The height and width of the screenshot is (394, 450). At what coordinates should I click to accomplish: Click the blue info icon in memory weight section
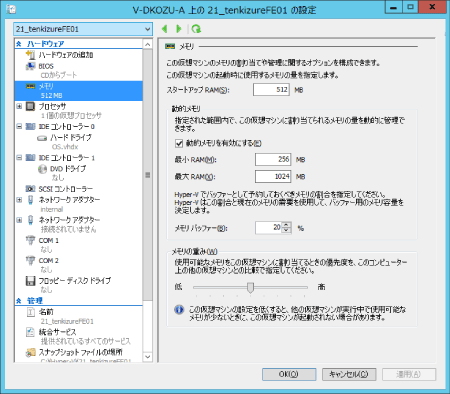tap(179, 310)
